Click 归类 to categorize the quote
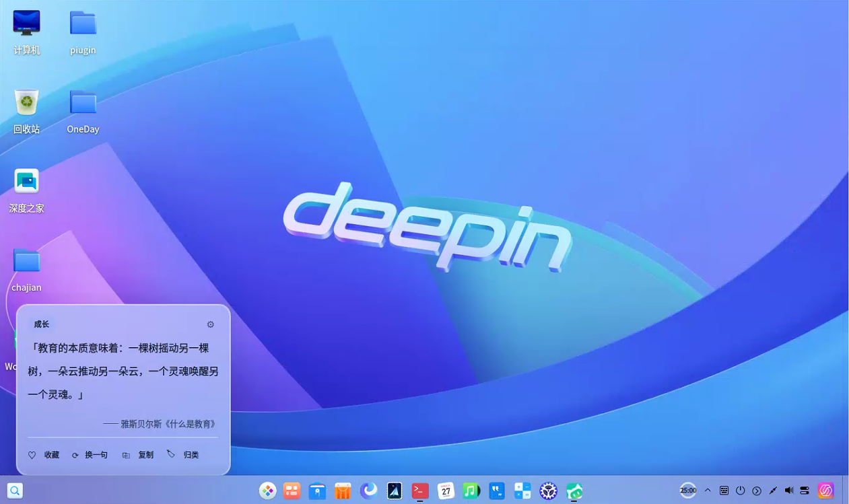 tap(183, 455)
